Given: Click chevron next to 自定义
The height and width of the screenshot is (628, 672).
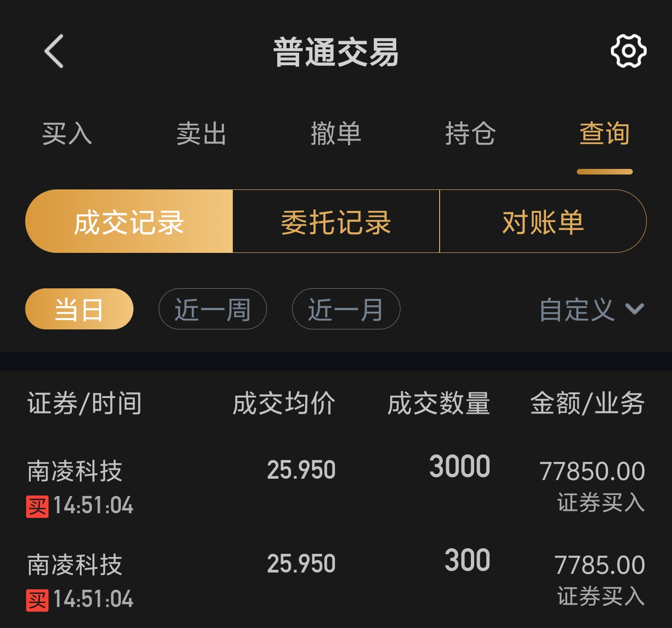Looking at the screenshot, I should [635, 309].
